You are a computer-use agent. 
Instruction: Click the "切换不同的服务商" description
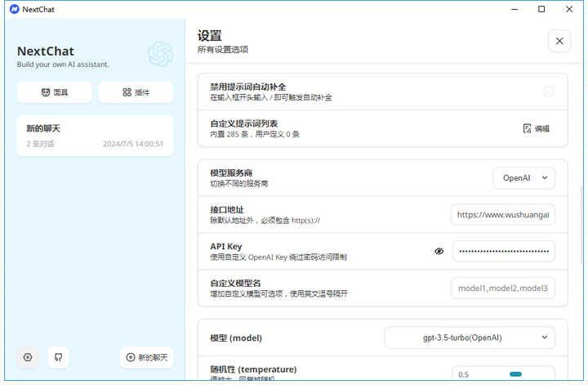(238, 183)
